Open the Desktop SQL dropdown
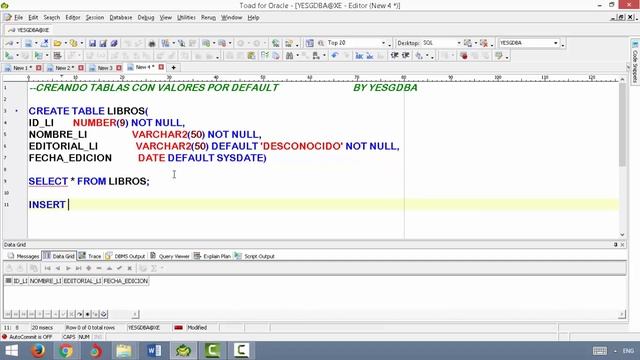This screenshot has height=360, width=640. coord(458,43)
